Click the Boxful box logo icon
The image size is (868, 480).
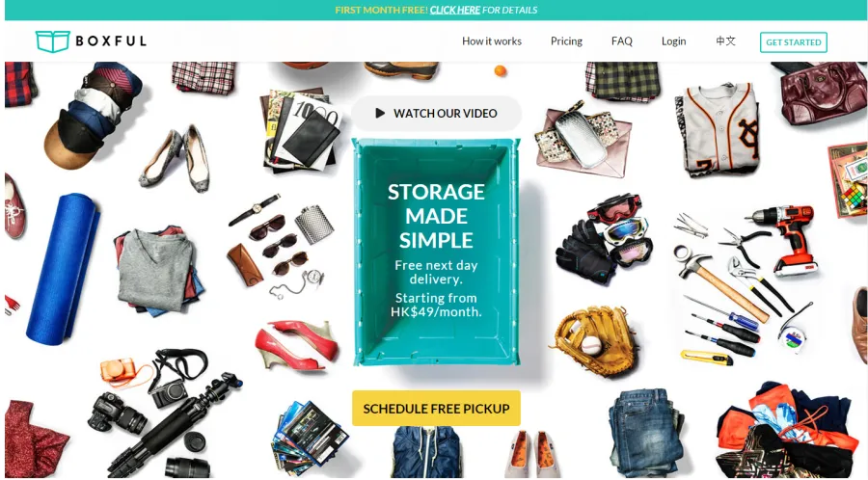(x=53, y=41)
